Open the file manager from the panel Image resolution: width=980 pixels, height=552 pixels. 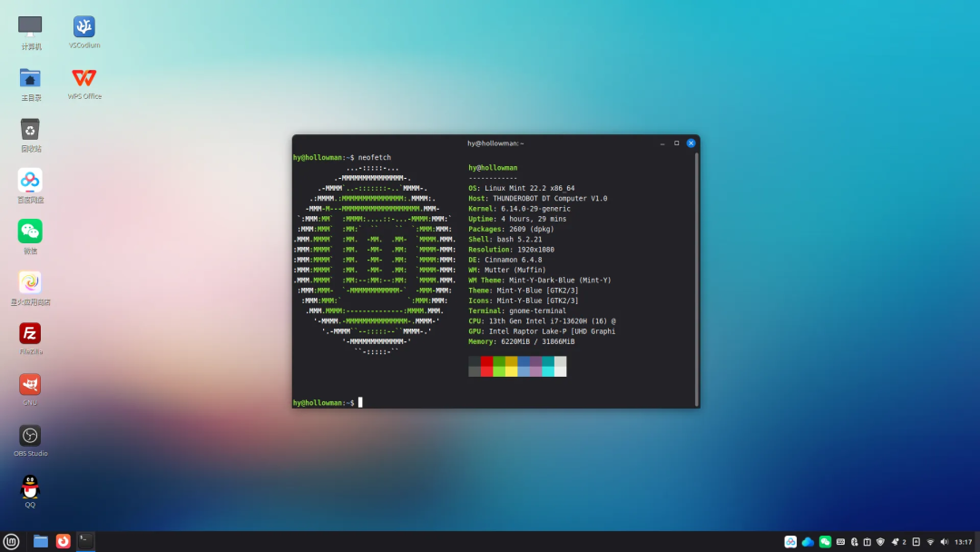(x=41, y=541)
